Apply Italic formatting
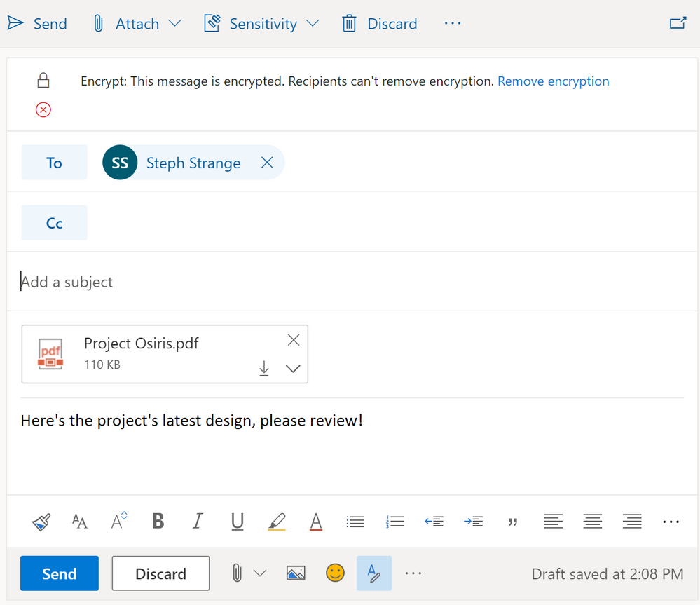This screenshot has width=700, height=605. click(x=198, y=521)
